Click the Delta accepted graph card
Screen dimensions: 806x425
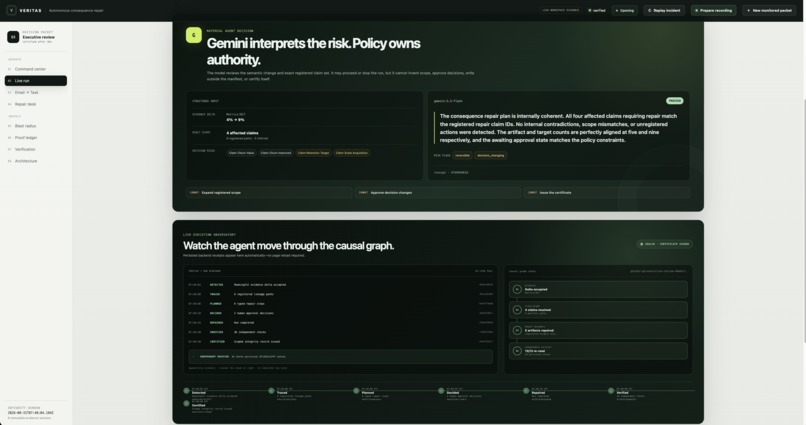click(598, 289)
